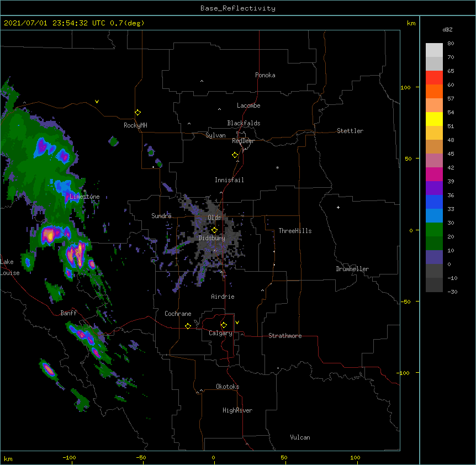Select the light gray 80-70 dBZ legend swatch
The height and width of the screenshot is (465, 476).
coord(434,50)
